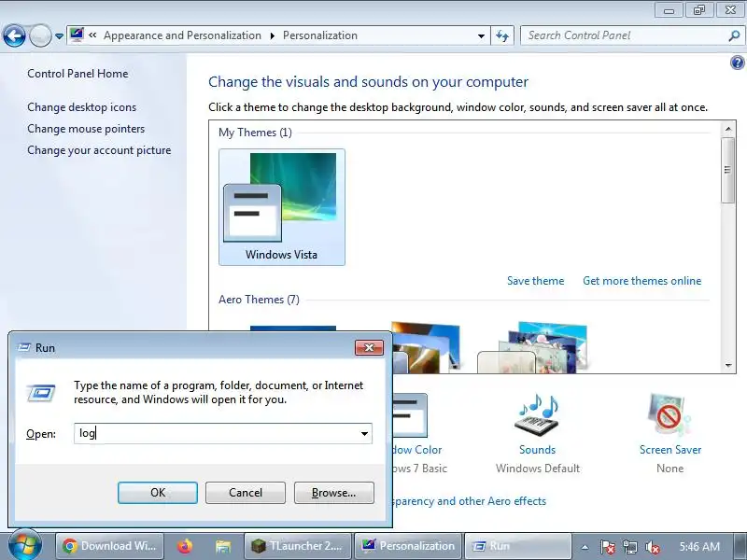Screen dimensions: 747x560
Task: Expand the arrow after Appearance and Personalization
Action: point(272,35)
